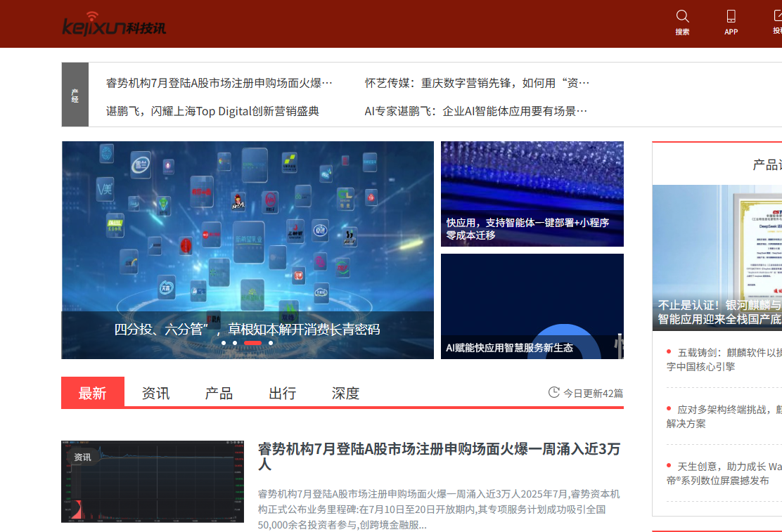Open sidebar item 应对多架构终端挑战
Viewport: 782px width, 532px height.
(724, 416)
